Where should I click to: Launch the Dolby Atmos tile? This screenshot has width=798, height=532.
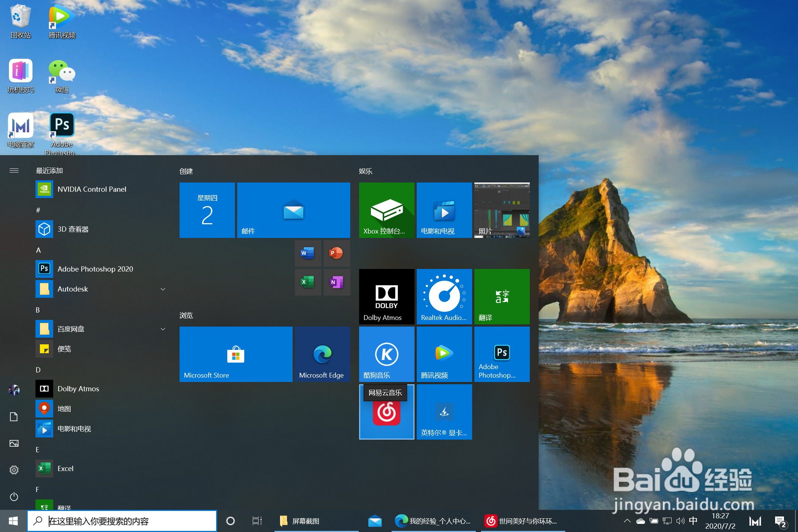coord(386,296)
